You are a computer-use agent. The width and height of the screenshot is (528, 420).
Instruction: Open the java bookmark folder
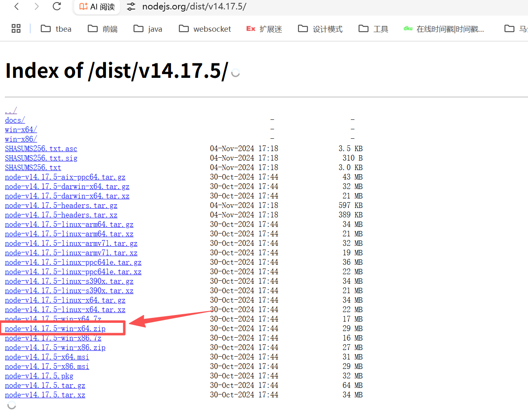pyautogui.click(x=148, y=29)
